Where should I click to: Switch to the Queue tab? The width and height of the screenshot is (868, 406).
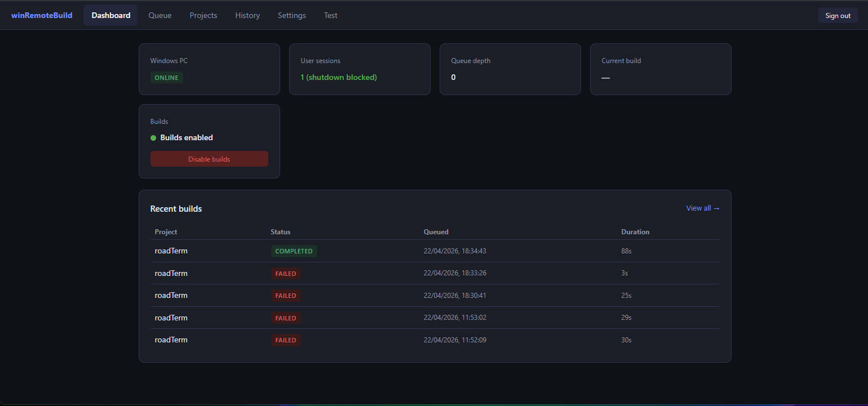point(160,15)
